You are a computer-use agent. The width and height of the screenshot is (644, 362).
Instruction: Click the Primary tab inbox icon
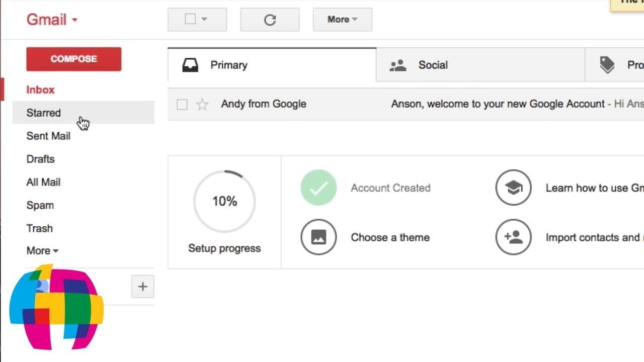(x=190, y=65)
